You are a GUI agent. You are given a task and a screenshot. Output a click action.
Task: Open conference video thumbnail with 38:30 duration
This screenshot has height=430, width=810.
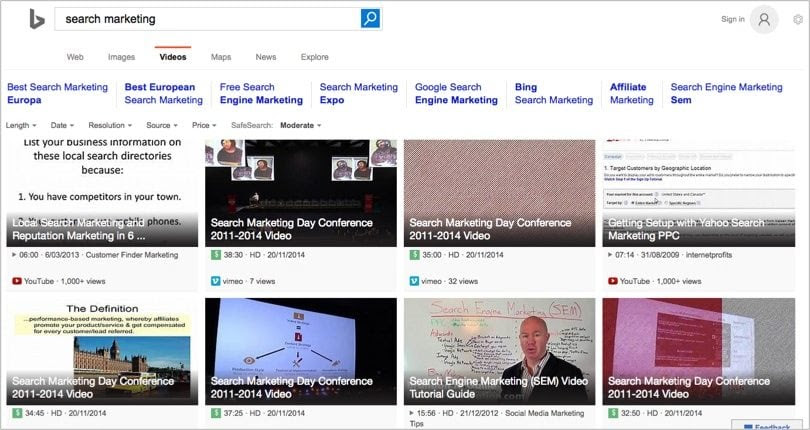pyautogui.click(x=301, y=193)
